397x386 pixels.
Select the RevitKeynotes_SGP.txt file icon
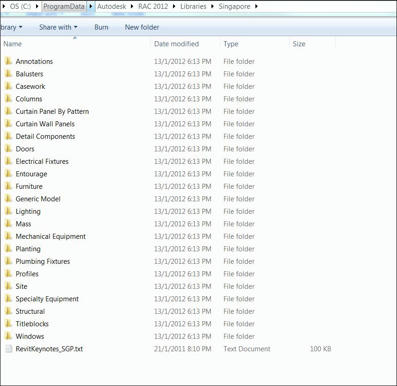(x=8, y=349)
